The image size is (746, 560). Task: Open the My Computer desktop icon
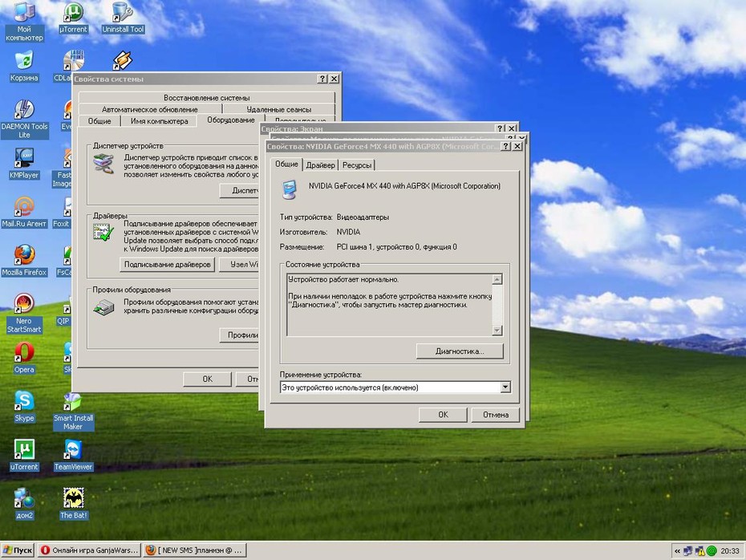click(x=24, y=22)
